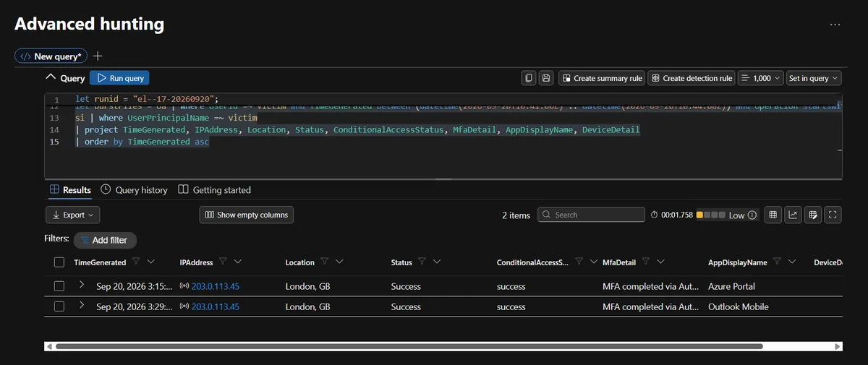Image resolution: width=868 pixels, height=365 pixels.
Task: Collapse the Query section
Action: [x=50, y=77]
